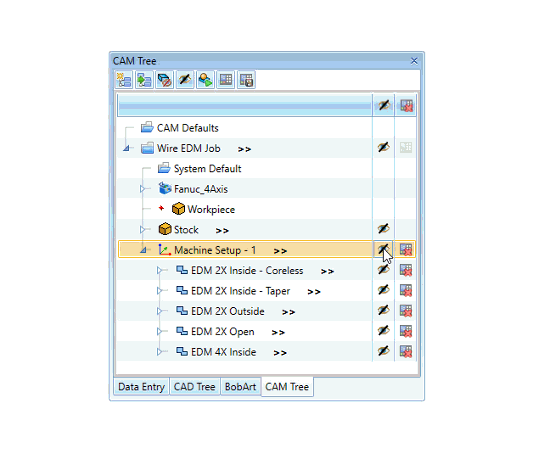Click the new job toolbar icon with star
550x465 pixels.
pyautogui.click(x=124, y=80)
